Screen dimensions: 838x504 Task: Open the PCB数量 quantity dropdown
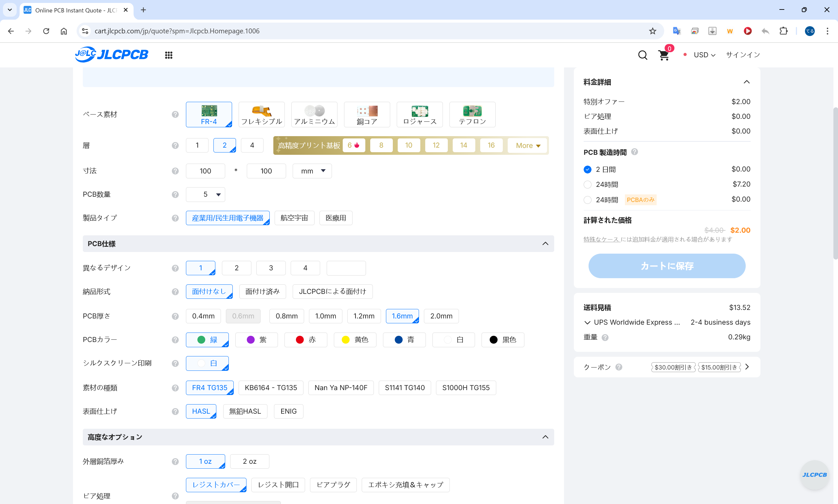click(206, 194)
